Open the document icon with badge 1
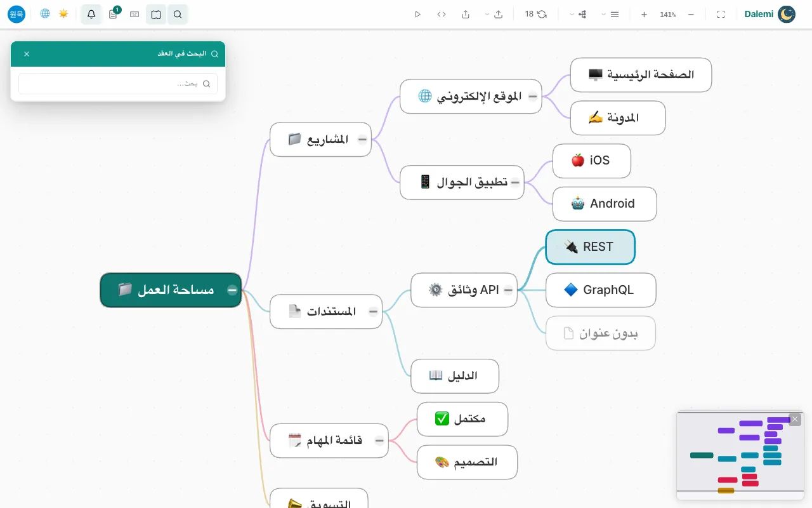Image resolution: width=812 pixels, height=508 pixels. [x=113, y=14]
